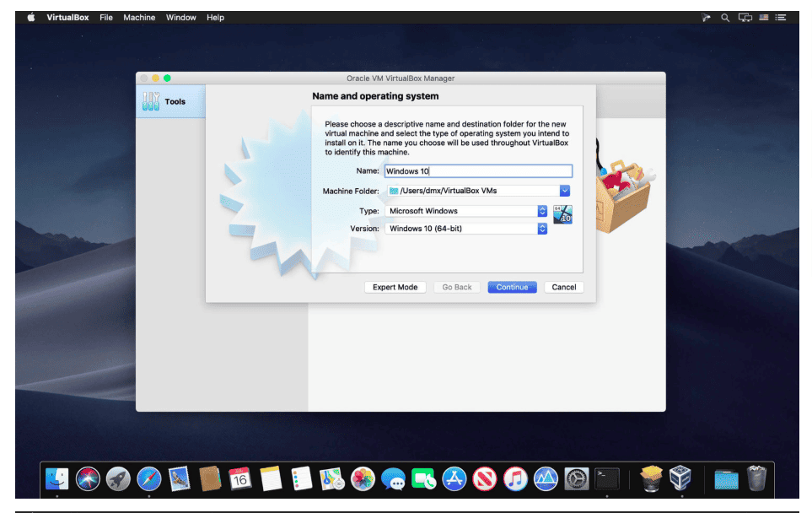
Task: Open Mail stamp icon in dock
Action: pos(180,478)
